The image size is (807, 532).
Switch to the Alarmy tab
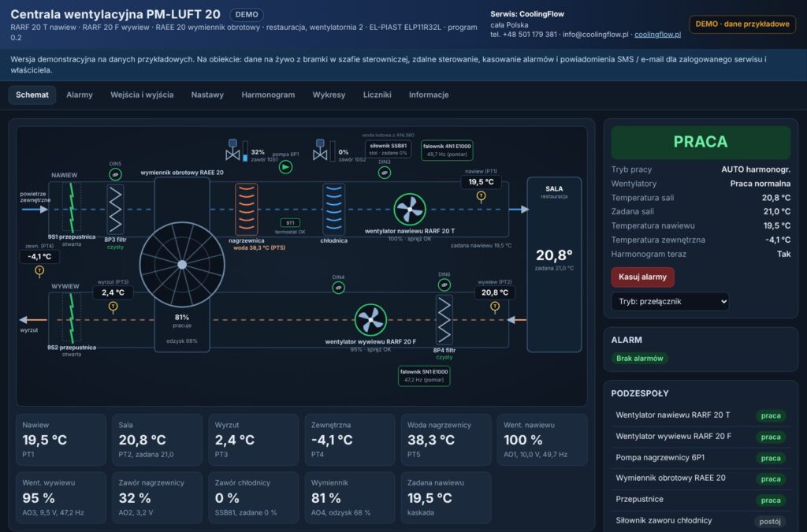[x=80, y=95]
